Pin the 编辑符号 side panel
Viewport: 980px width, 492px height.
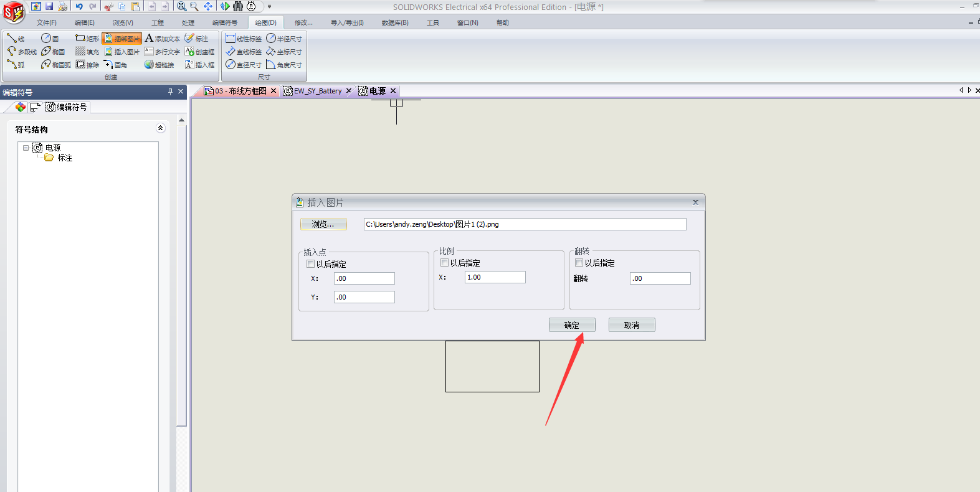point(170,92)
